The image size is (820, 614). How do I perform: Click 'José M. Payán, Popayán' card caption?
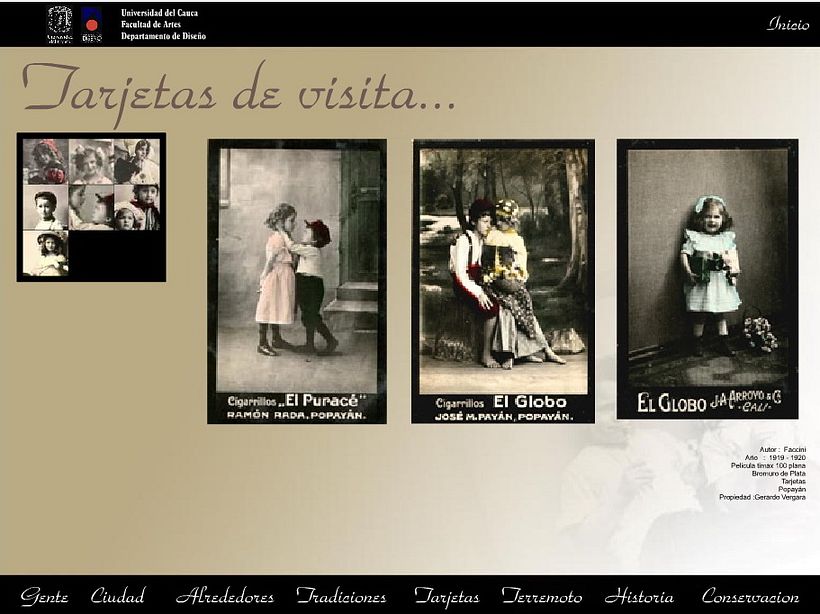[x=504, y=417]
